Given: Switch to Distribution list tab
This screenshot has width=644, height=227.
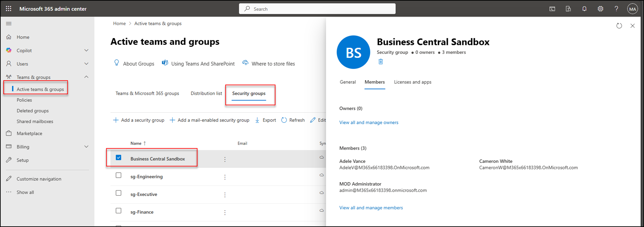Looking at the screenshot, I should [206, 93].
